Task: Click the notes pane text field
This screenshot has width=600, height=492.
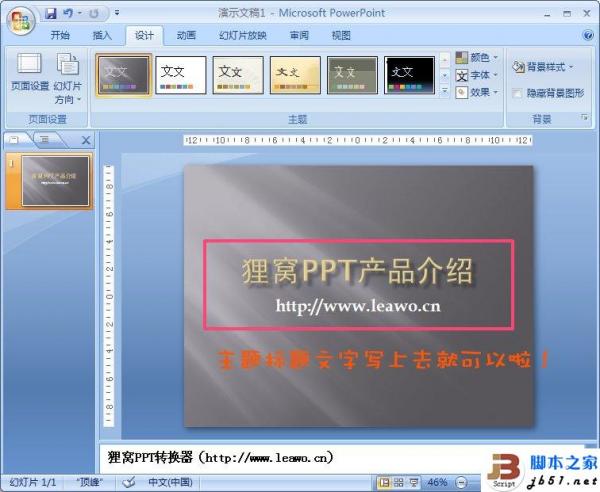Action: (293, 457)
